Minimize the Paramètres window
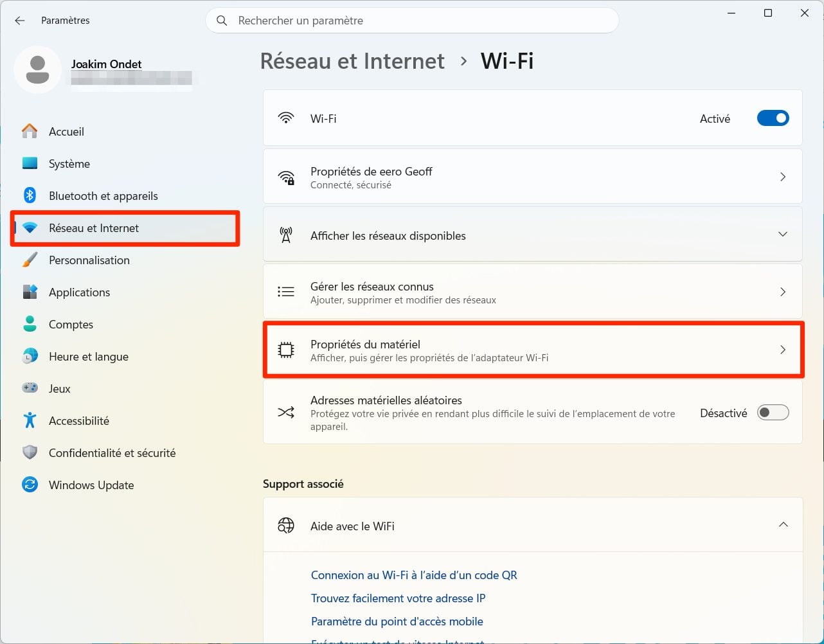This screenshot has height=644, width=824. click(x=731, y=13)
